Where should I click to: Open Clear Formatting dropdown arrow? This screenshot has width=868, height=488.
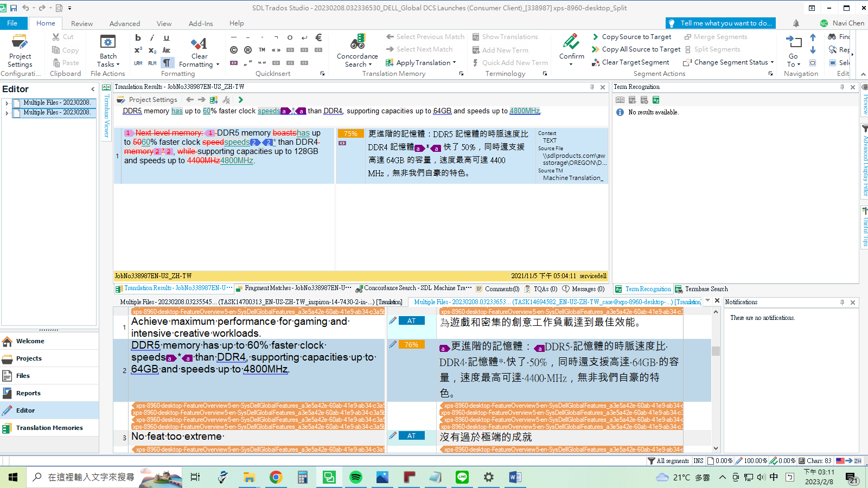click(218, 65)
